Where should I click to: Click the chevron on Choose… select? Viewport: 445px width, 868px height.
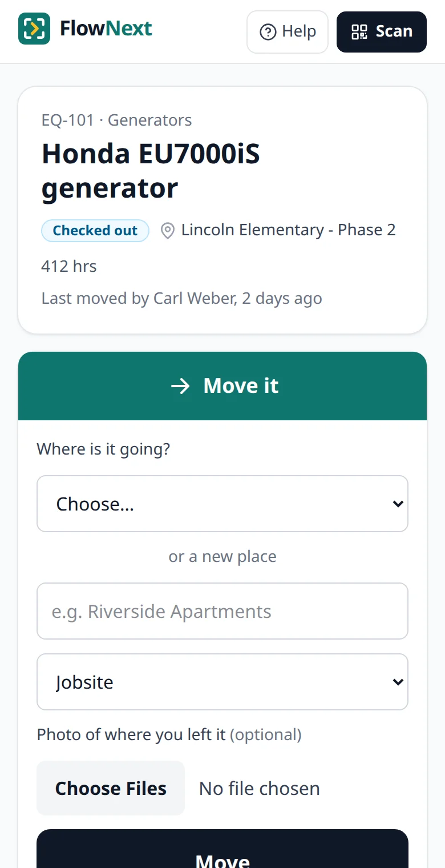pyautogui.click(x=398, y=504)
